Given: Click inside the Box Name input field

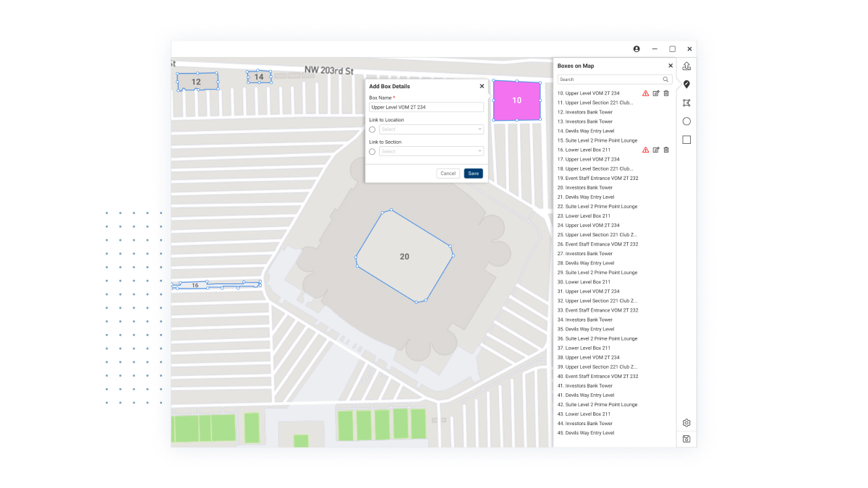Looking at the screenshot, I should [x=427, y=106].
